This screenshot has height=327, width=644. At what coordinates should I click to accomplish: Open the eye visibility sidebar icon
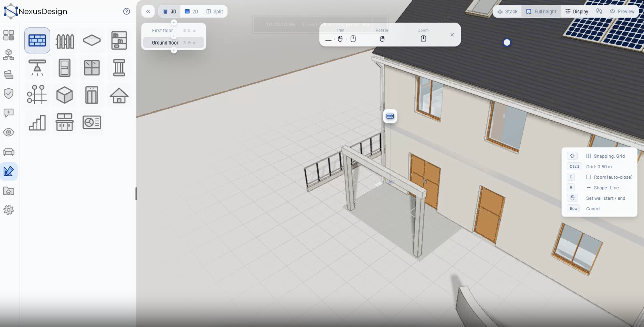pyautogui.click(x=8, y=132)
